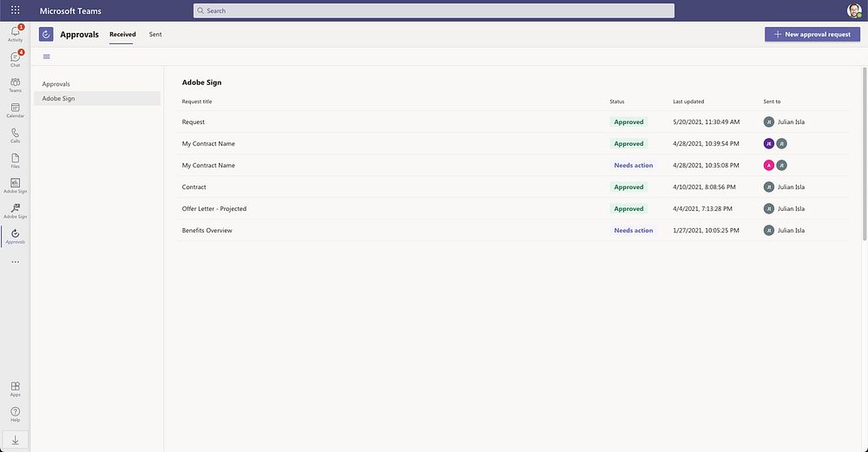Viewport: 868px width, 452px height.
Task: Open the Activity feed
Action: point(15,33)
